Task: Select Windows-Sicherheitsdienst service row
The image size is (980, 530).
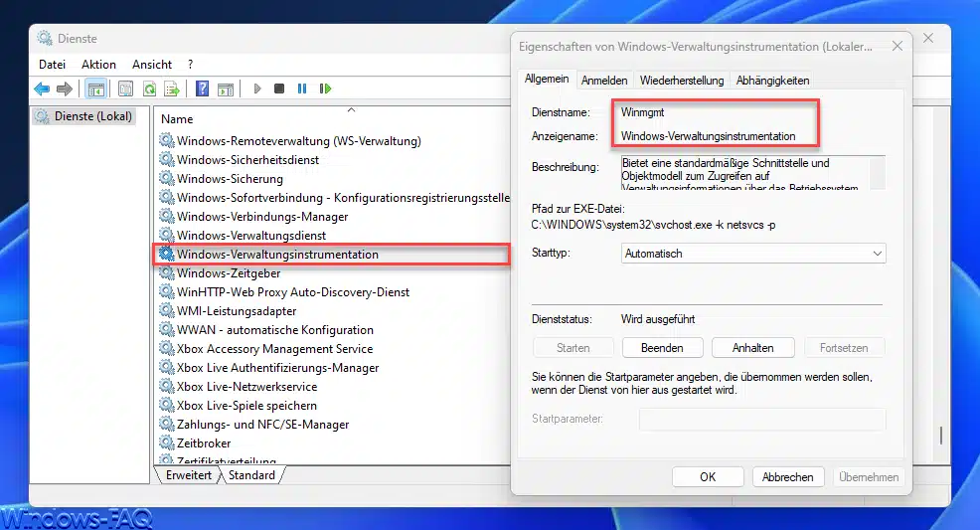Action: (x=247, y=160)
